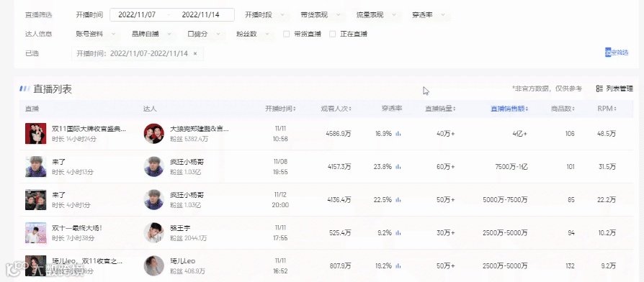This screenshot has width=644, height=282.
Task: Click the 清空筛选 link
Action: (x=617, y=53)
